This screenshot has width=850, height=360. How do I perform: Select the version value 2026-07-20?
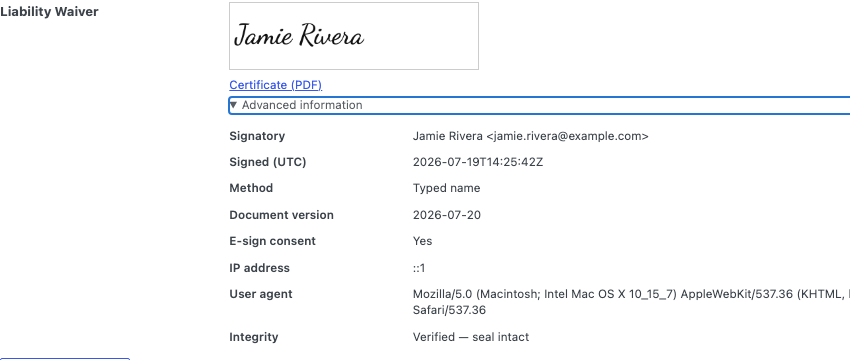(x=447, y=215)
